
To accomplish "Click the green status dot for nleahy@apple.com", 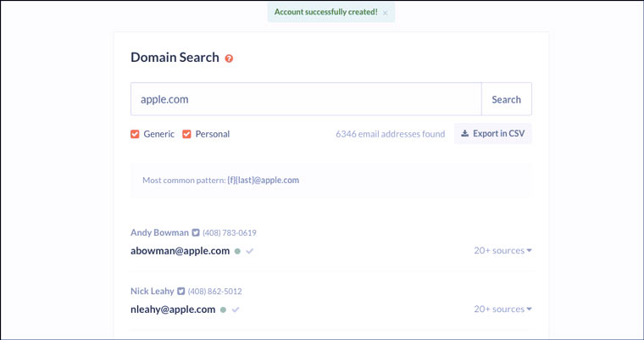I will tap(223, 309).
